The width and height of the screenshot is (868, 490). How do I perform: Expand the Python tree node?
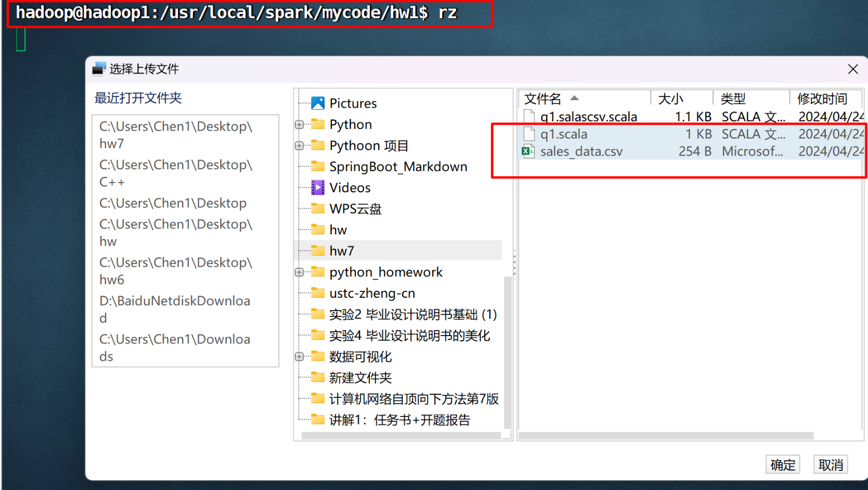(x=299, y=124)
